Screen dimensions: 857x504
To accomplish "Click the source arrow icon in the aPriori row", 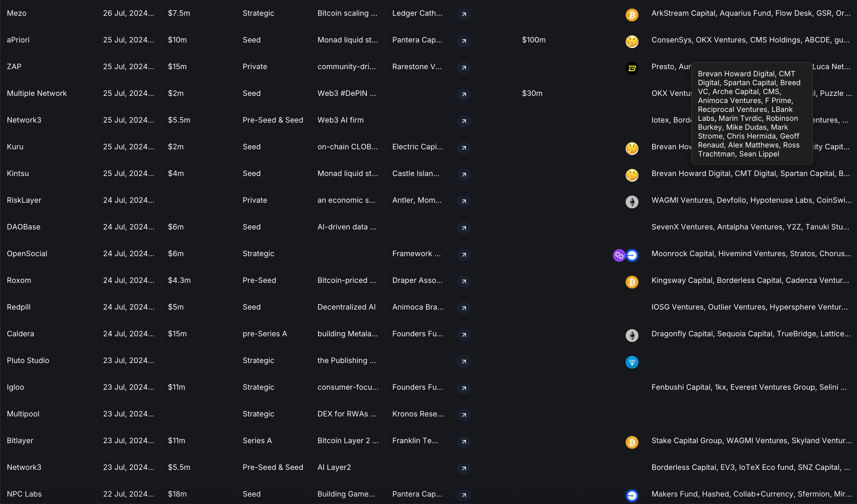I will (x=464, y=41).
